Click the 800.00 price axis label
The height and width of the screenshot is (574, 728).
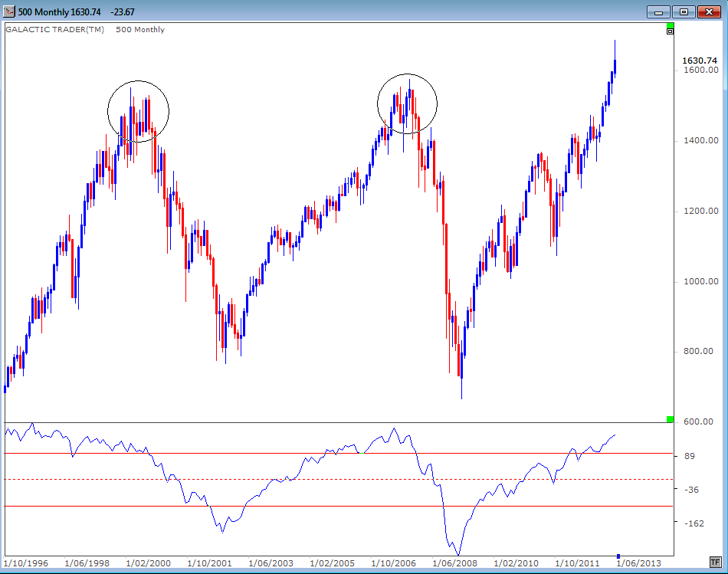point(698,351)
